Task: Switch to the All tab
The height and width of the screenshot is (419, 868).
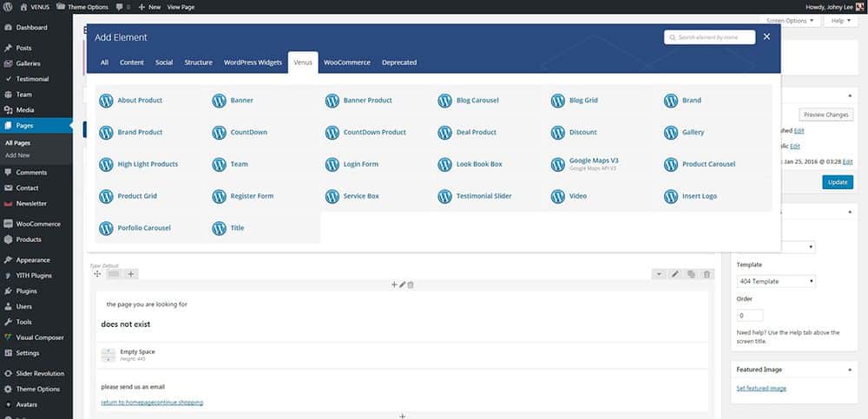Action: [104, 62]
